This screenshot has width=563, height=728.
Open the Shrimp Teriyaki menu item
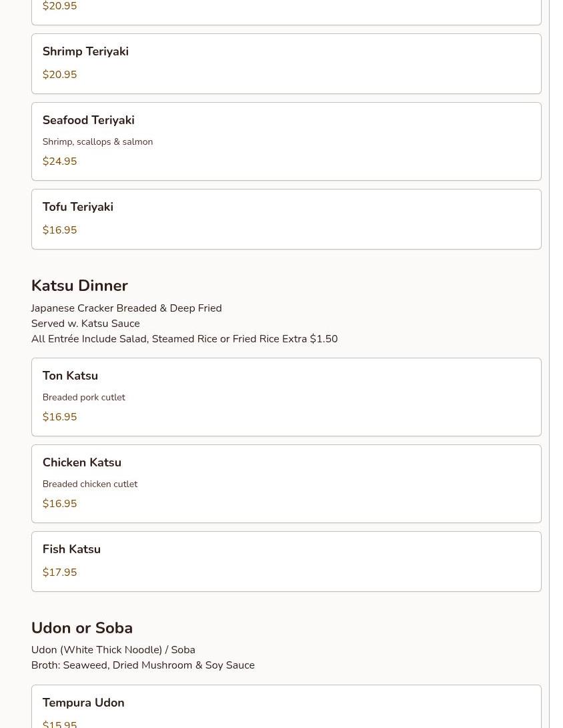click(85, 51)
